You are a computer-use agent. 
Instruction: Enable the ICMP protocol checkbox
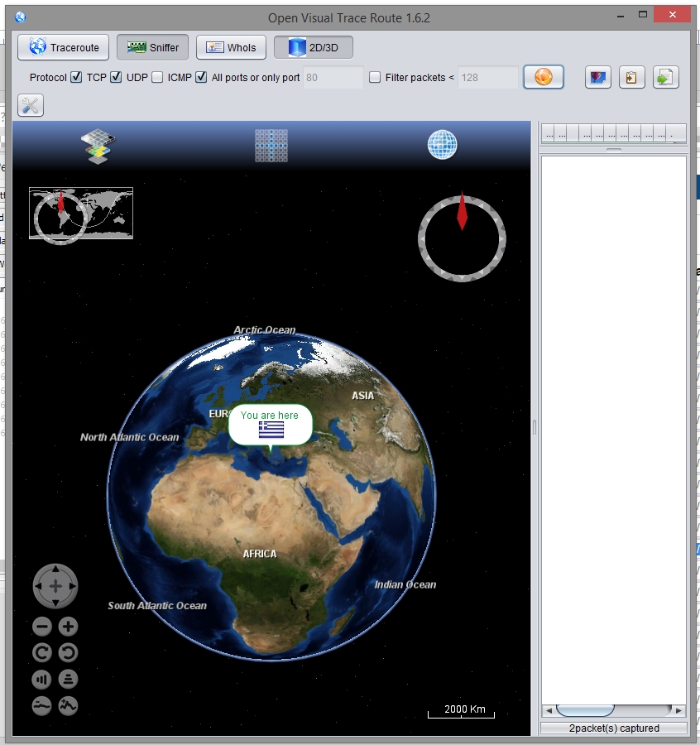click(x=157, y=77)
